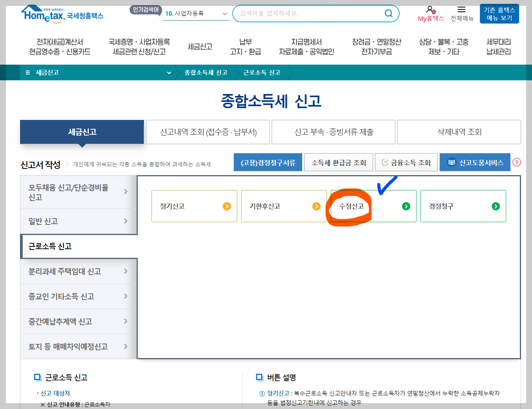Click the 기존 홈택스 메뉴 보기 button
The image size is (532, 409).
pyautogui.click(x=499, y=13)
